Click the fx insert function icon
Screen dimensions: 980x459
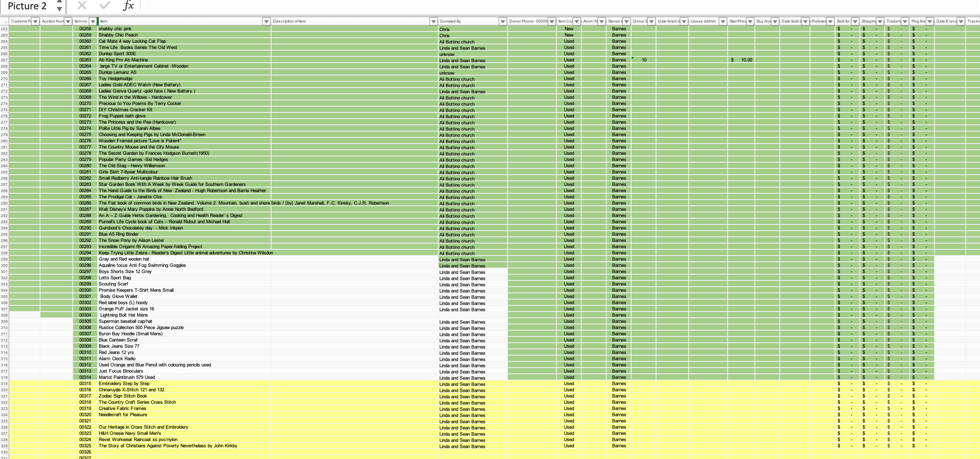128,5
